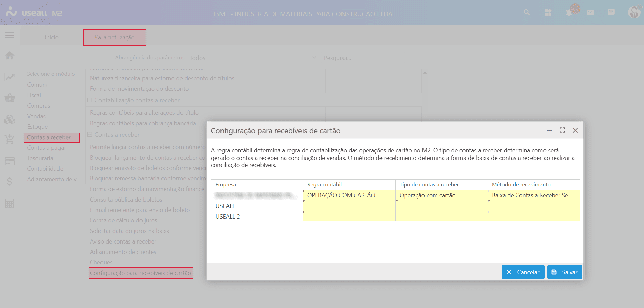Click the home icon in the left sidebar
The width and height of the screenshot is (644, 308).
click(10, 55)
